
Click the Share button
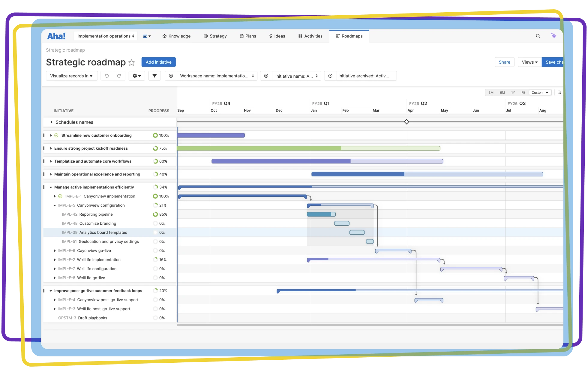pos(504,62)
